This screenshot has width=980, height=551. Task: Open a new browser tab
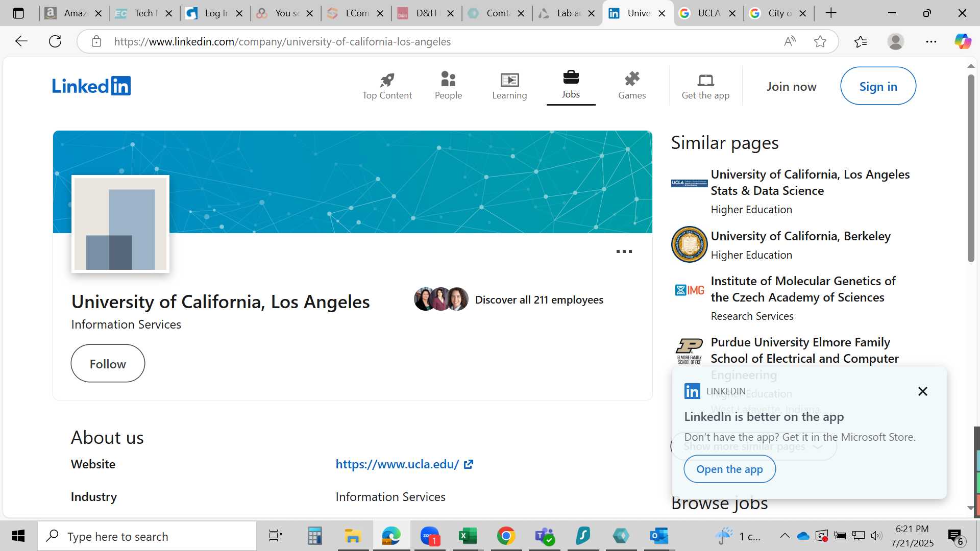[831, 13]
